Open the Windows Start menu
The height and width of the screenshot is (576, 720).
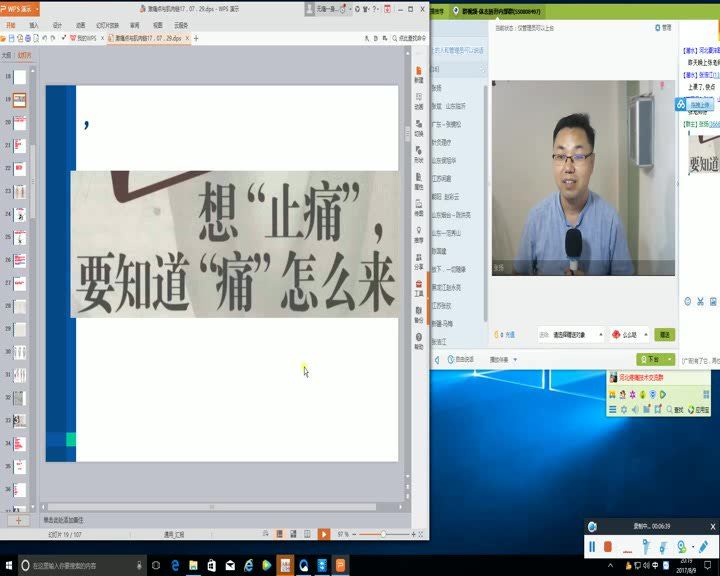pos(9,565)
